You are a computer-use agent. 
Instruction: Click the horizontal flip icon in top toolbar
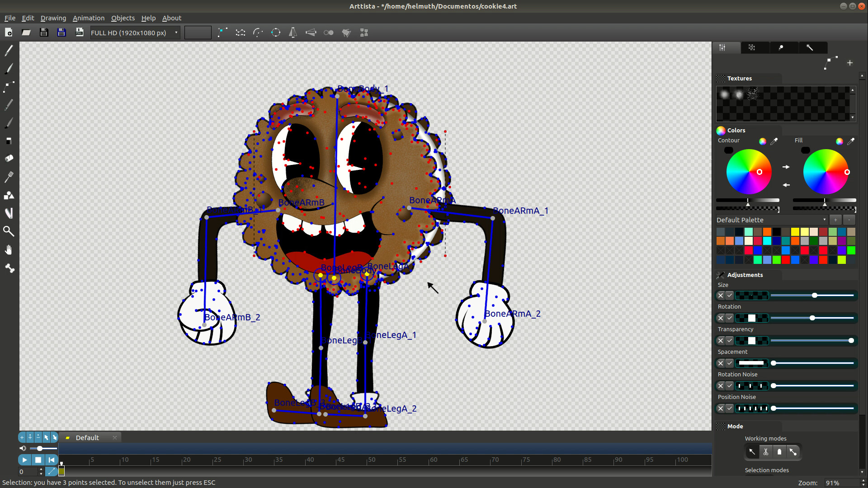293,32
